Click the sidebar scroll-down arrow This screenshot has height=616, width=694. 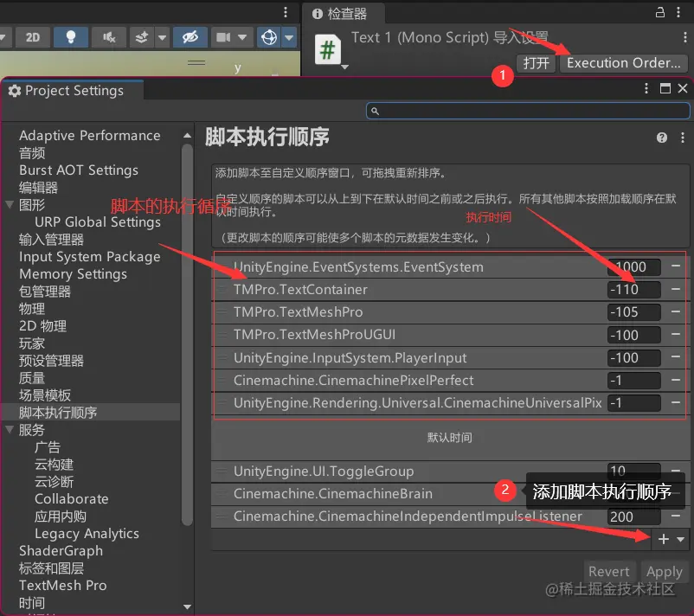point(187,606)
